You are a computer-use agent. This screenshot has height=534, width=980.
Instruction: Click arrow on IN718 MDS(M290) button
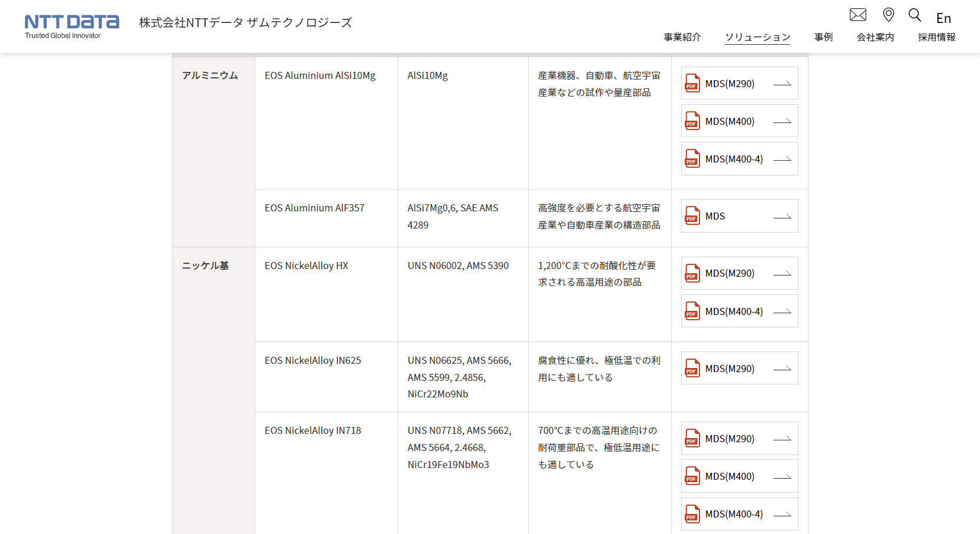pyautogui.click(x=782, y=439)
